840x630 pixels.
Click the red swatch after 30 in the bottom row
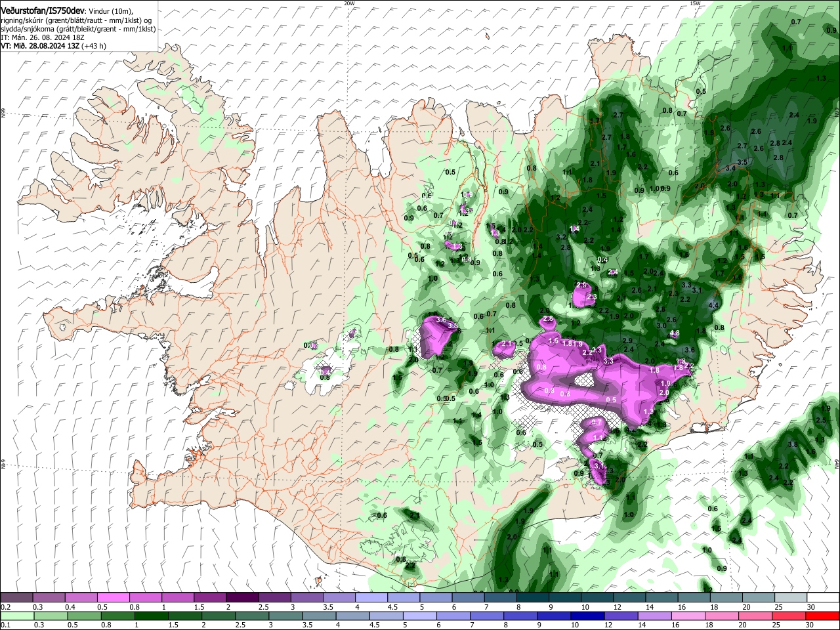coord(822,616)
